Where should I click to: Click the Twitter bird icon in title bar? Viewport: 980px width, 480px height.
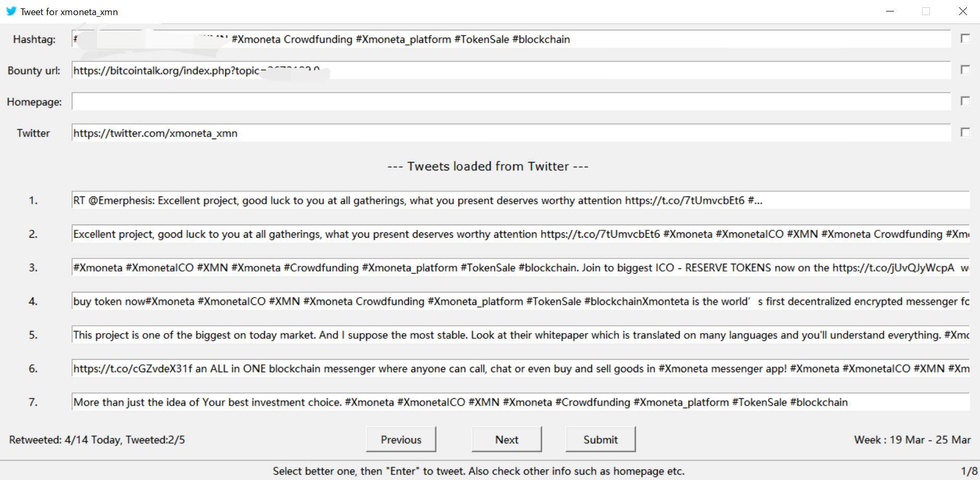point(11,11)
